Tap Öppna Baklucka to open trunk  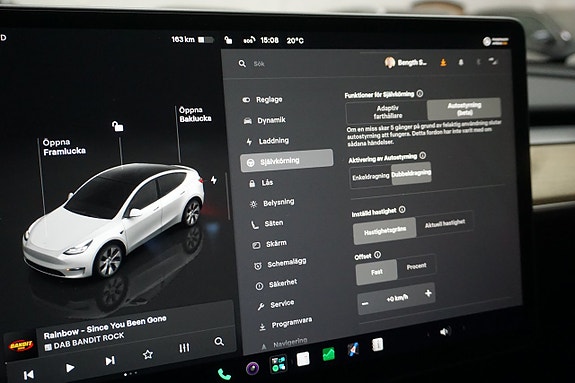point(195,114)
